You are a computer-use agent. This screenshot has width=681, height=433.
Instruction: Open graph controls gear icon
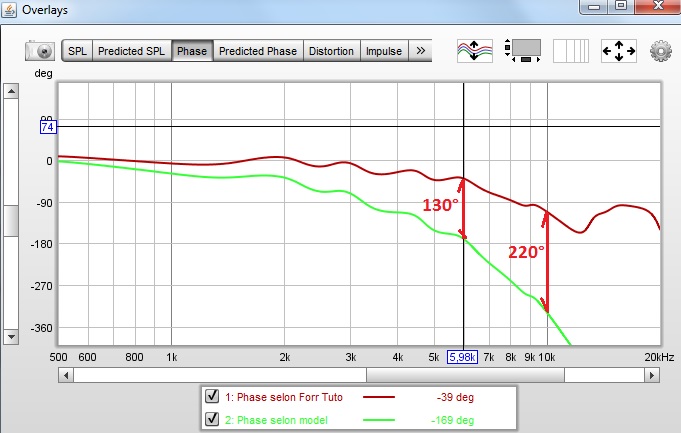pyautogui.click(x=661, y=51)
